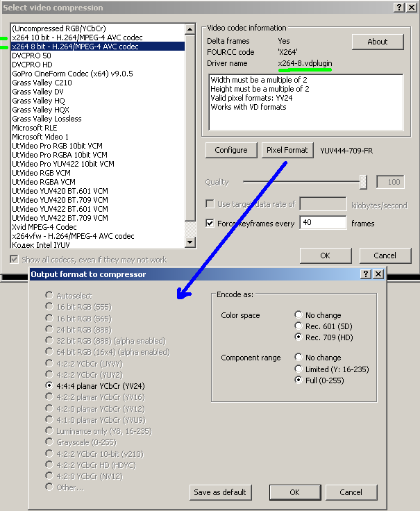Select Component range No change radio
The height and width of the screenshot is (511, 420).
pos(299,357)
